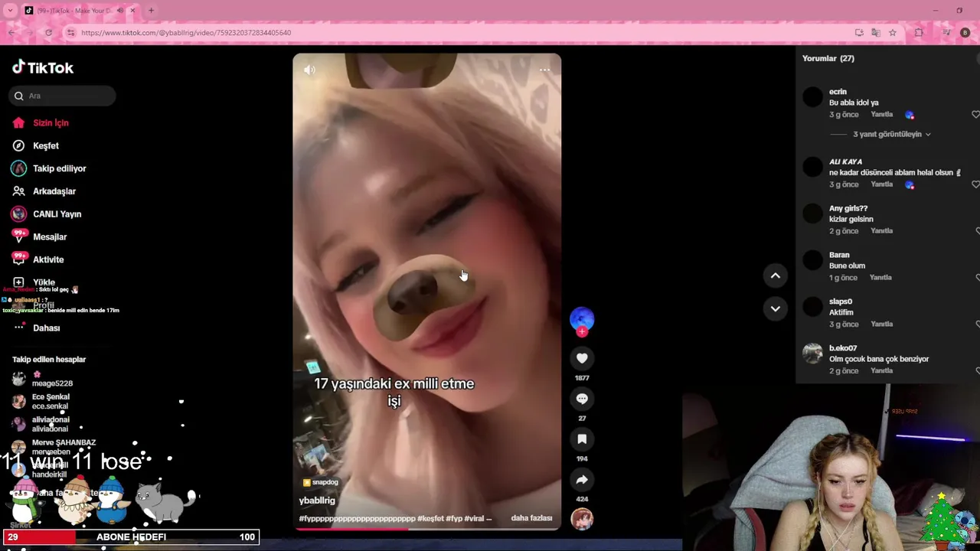Image resolution: width=980 pixels, height=551 pixels.
Task: Open the Sizin İçin feed
Action: point(51,122)
